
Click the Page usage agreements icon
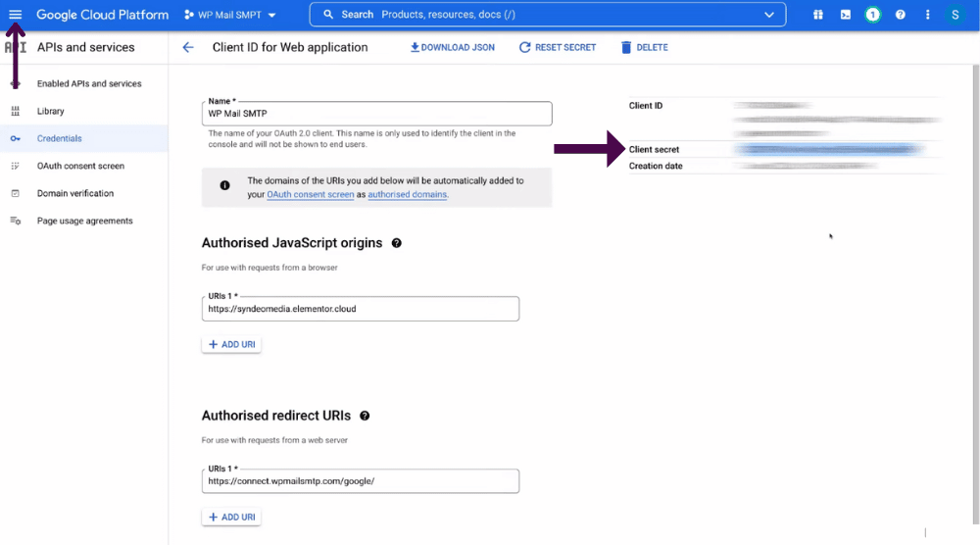[15, 222]
